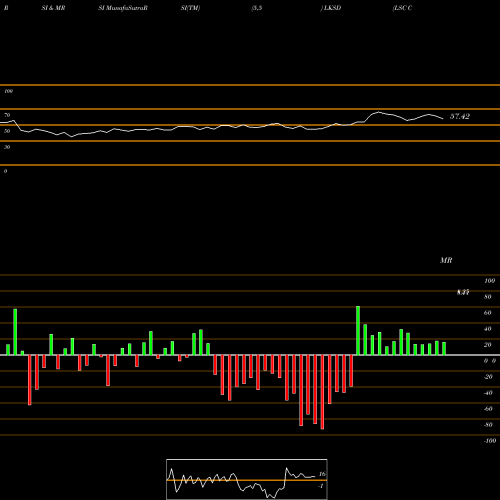Screen dimensions: 500x500
Task: Click the 70 level label on RSI axis
Action: (7, 115)
